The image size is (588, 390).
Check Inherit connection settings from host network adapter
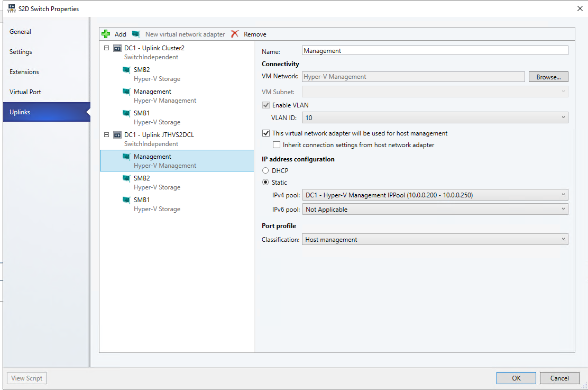point(276,144)
